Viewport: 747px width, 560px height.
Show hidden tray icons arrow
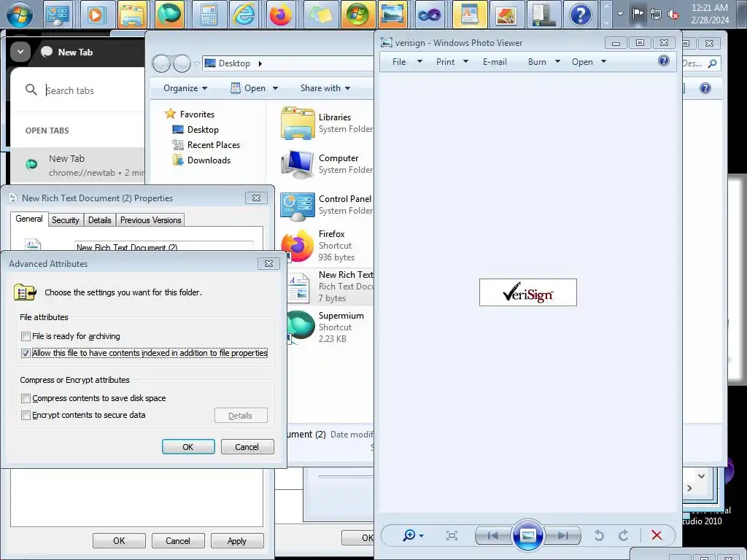pyautogui.click(x=620, y=15)
